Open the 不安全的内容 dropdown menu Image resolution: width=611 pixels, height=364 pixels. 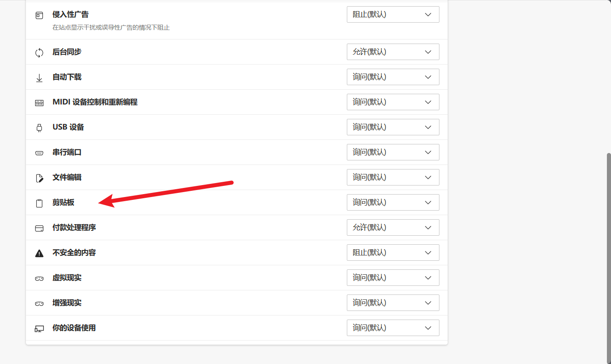[x=393, y=253]
